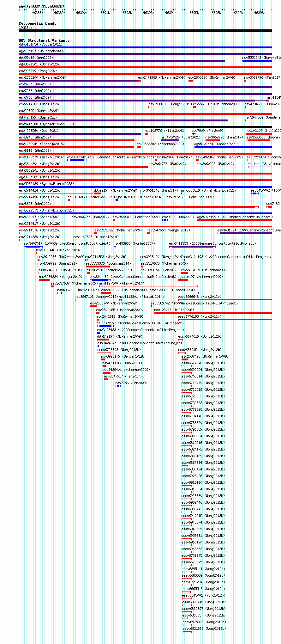Click the esv9206 (Ahn2009) label

(178, 217)
